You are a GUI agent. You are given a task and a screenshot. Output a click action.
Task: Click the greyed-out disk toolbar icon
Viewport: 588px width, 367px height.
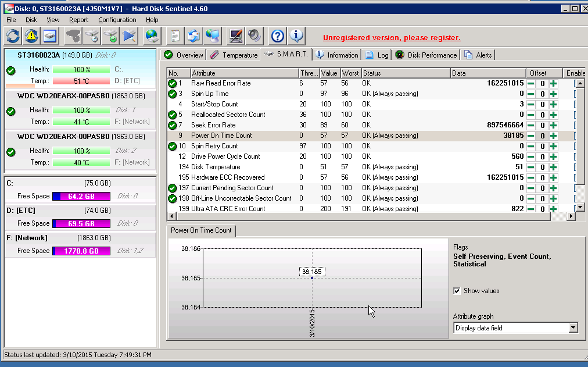click(x=73, y=37)
